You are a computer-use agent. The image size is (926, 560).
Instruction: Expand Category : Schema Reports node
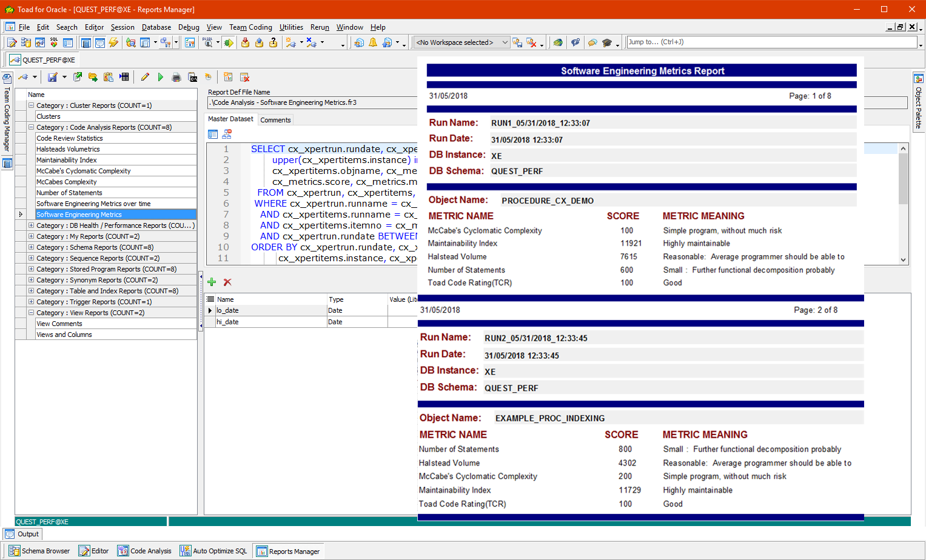point(31,247)
